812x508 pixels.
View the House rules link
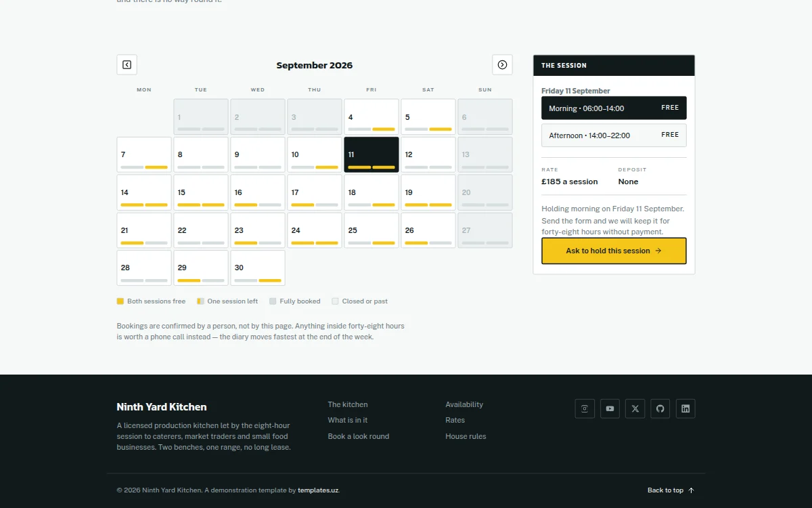click(x=466, y=436)
